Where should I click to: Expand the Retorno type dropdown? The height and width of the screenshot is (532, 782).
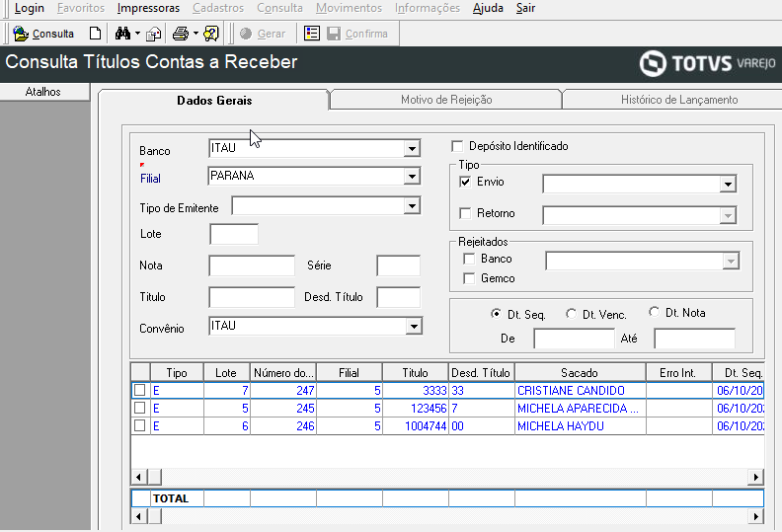coord(728,215)
